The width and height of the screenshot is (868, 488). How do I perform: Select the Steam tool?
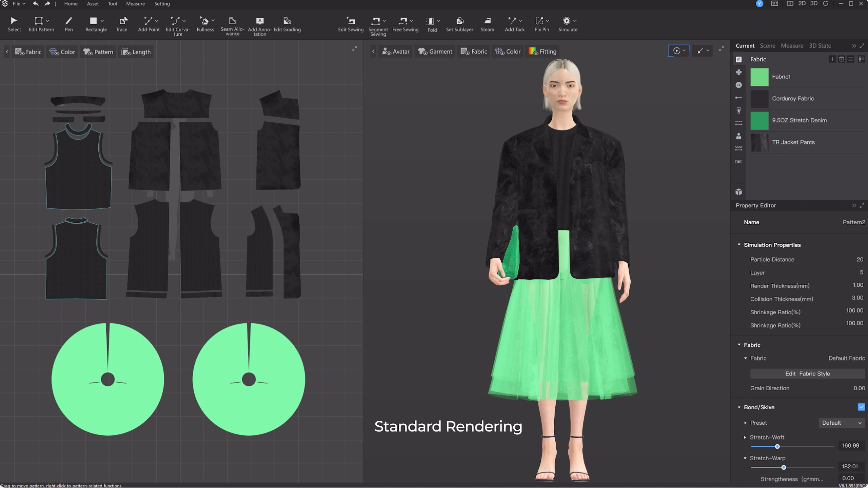tap(487, 23)
